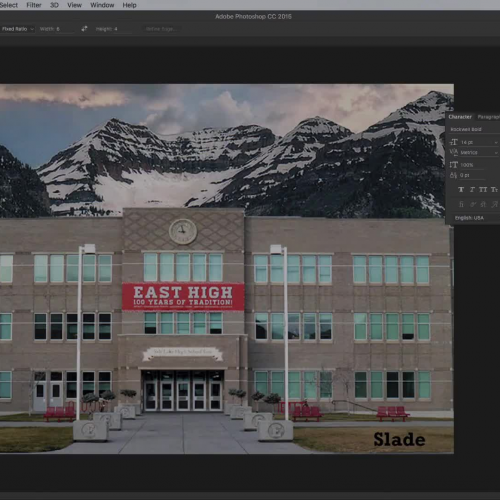Open the Metrics kerning dropdown

[x=479, y=152]
